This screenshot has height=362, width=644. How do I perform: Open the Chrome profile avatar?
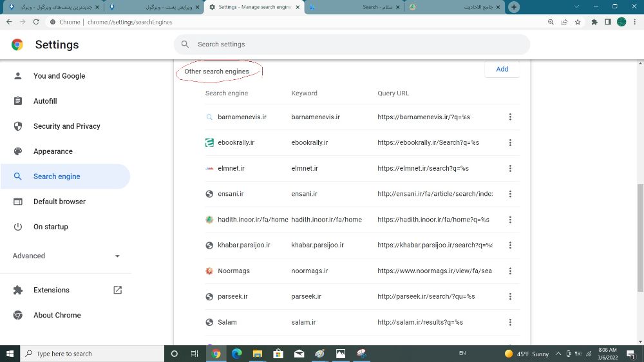pyautogui.click(x=621, y=22)
